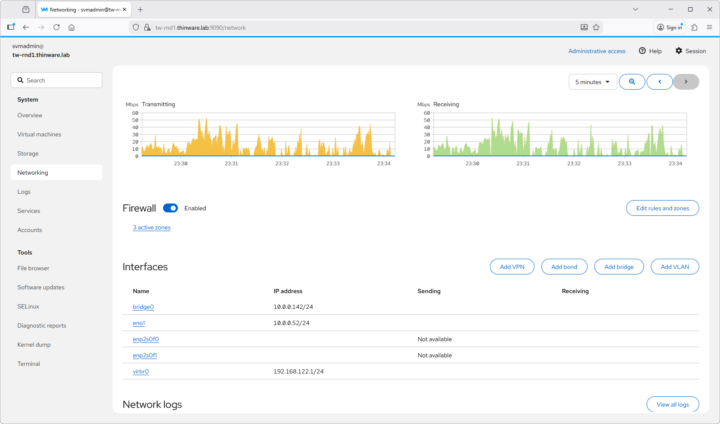Click the zoom out magnifier button
The width and height of the screenshot is (720, 424).
[x=632, y=82]
